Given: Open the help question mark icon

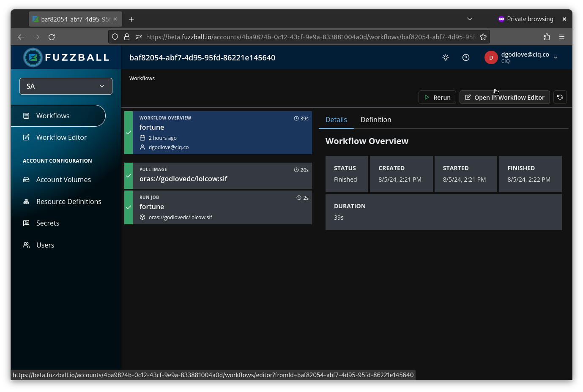Looking at the screenshot, I should pos(466,57).
